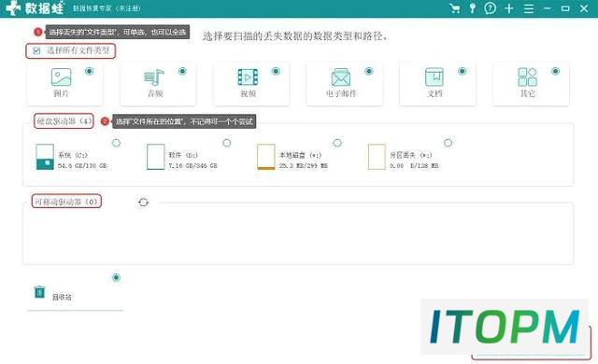Toggle the radio button on 音频 card
Screen dimensions: 598x364
coord(182,71)
